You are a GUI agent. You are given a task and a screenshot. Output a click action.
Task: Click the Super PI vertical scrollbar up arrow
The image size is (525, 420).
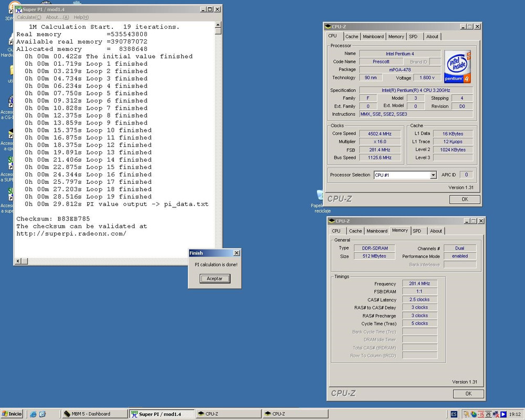click(x=218, y=25)
